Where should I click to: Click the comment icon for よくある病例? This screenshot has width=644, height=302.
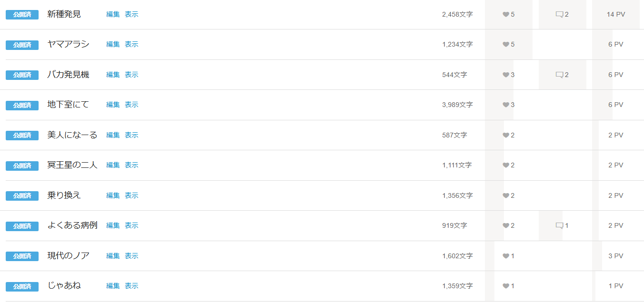click(x=559, y=225)
